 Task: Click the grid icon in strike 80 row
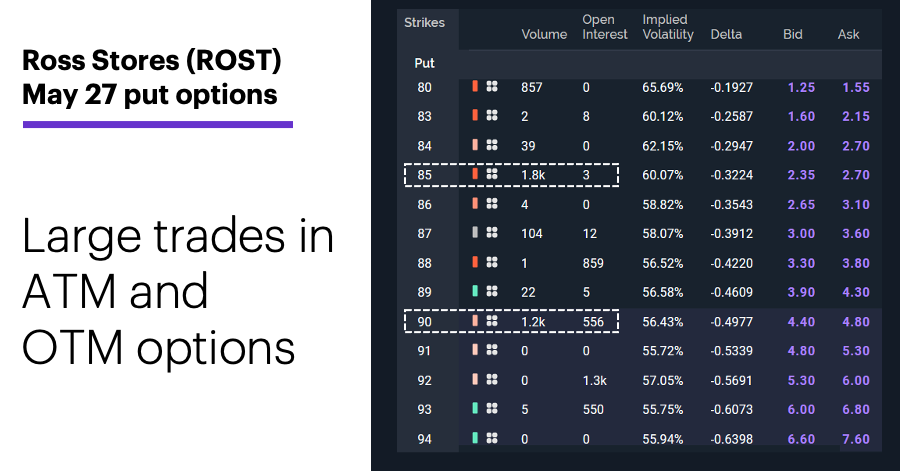492,87
